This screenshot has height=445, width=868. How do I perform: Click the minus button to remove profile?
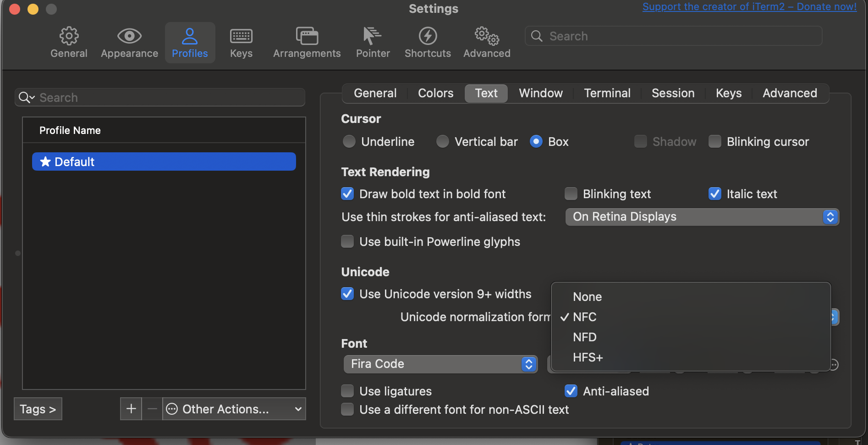click(x=152, y=409)
